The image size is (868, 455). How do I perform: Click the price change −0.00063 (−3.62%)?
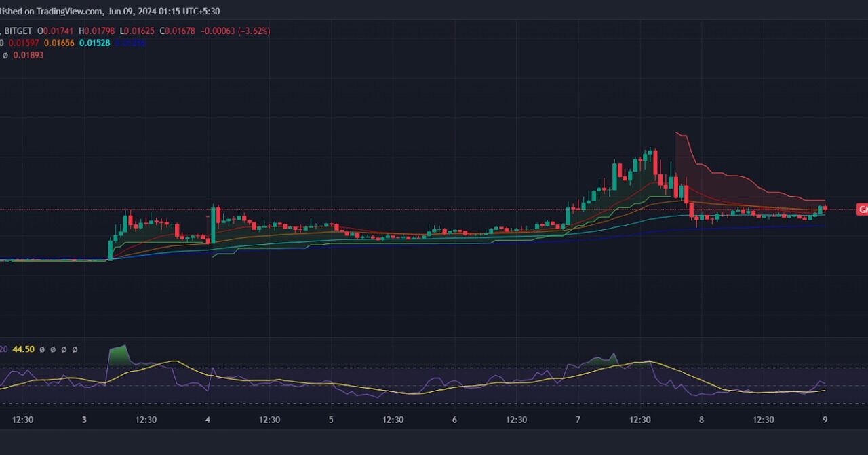236,31
